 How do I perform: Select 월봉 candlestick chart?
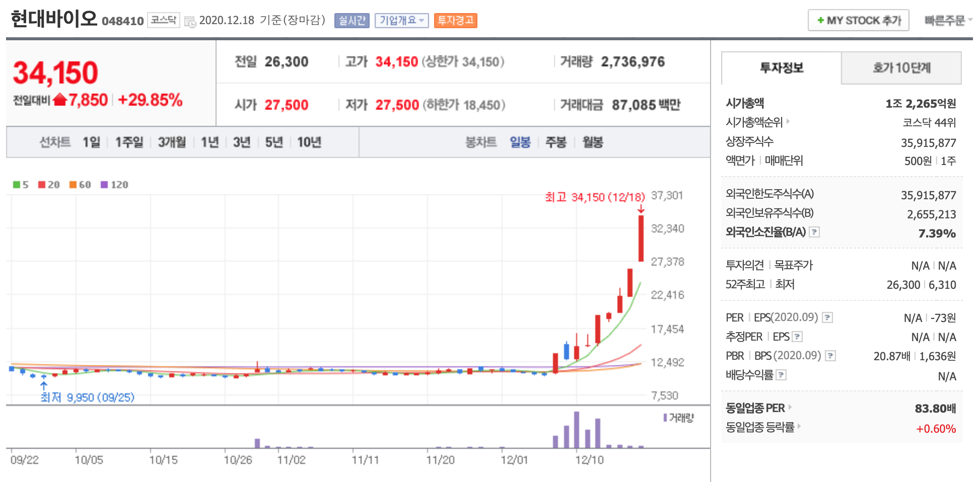593,142
